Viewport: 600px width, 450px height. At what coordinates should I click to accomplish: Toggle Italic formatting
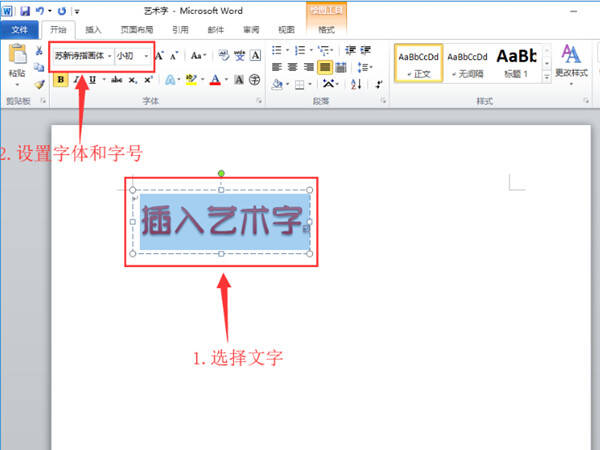pos(77,80)
